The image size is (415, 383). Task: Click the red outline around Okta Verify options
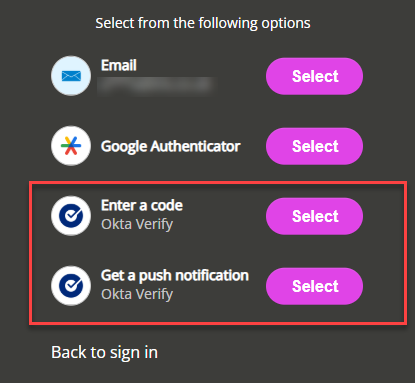(218, 182)
